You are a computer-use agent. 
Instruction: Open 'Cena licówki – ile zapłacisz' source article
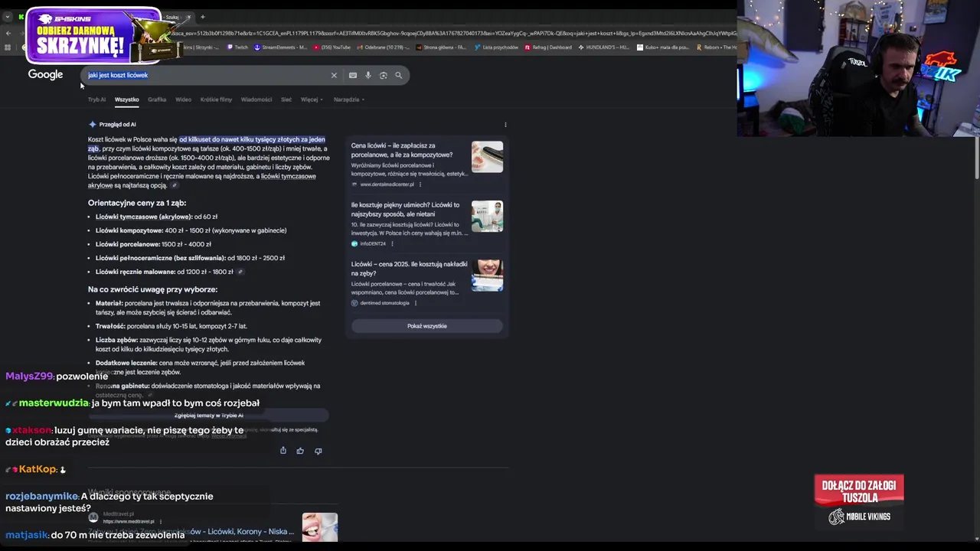click(x=402, y=150)
